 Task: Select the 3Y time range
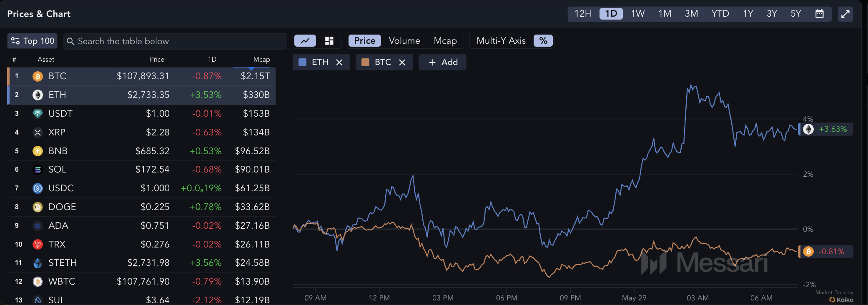[x=772, y=14]
